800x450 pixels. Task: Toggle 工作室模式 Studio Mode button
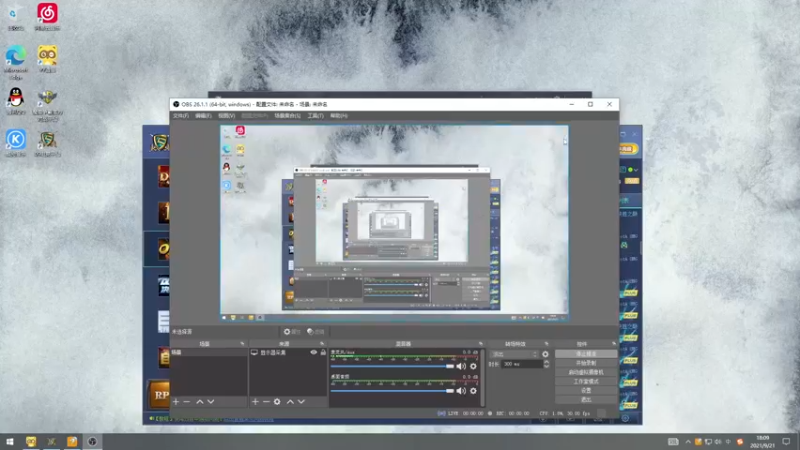coord(586,382)
